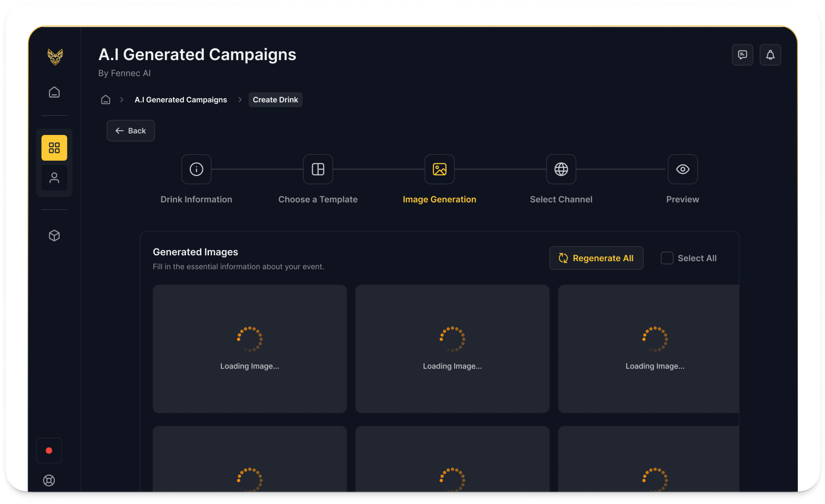Click the Create Drink breadcrumb chip
This screenshot has height=504, width=825.
[276, 100]
